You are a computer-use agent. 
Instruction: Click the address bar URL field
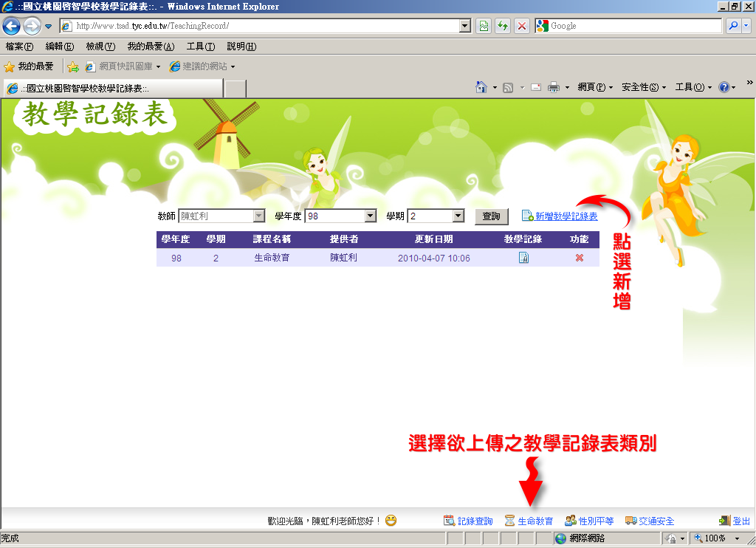[261, 26]
